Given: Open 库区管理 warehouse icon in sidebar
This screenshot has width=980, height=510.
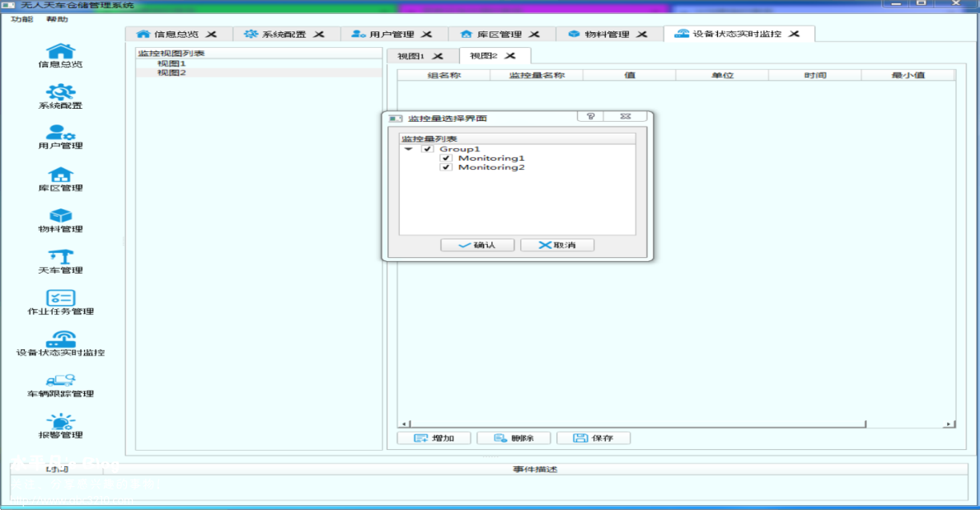Looking at the screenshot, I should click(x=60, y=174).
